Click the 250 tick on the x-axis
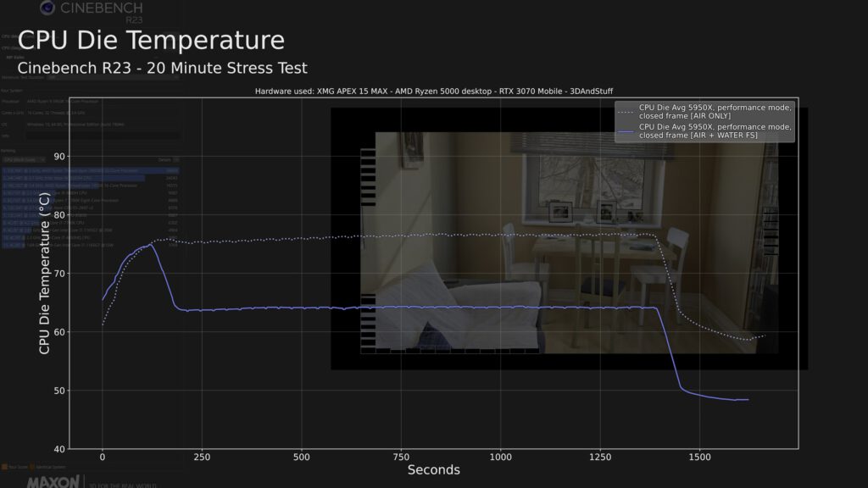868x488 pixels. (202, 457)
